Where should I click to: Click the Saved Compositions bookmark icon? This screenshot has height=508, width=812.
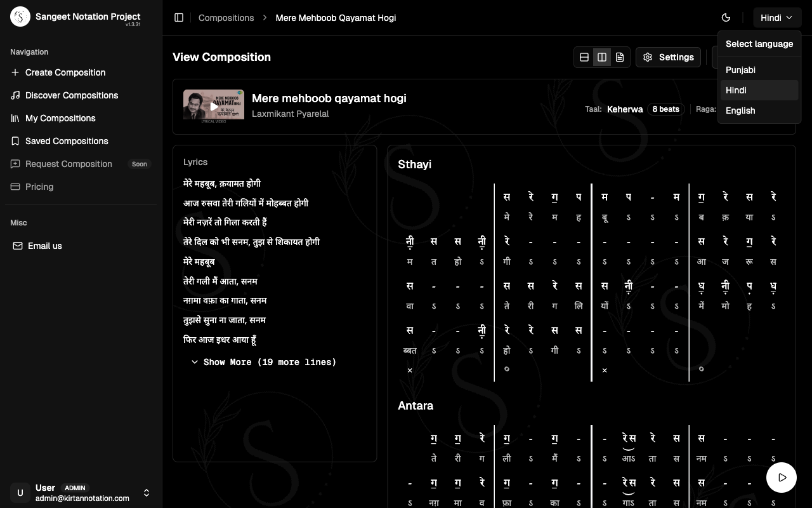[15, 141]
